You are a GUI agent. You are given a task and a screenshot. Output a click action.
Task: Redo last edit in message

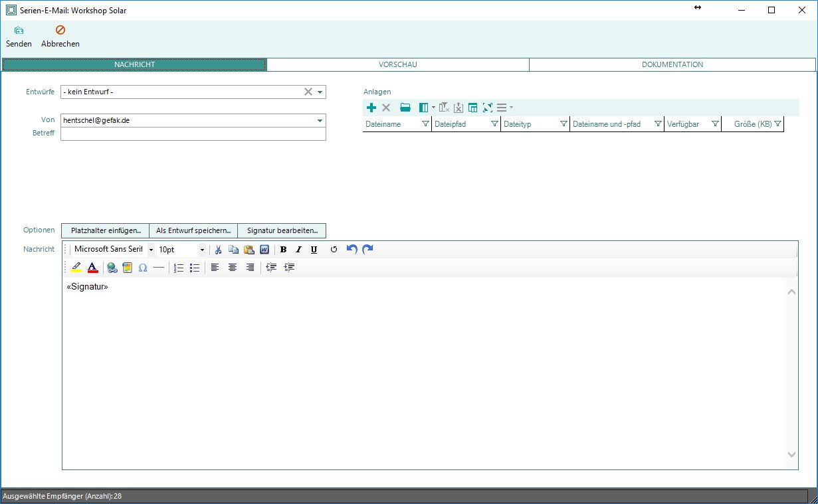pyautogui.click(x=367, y=250)
